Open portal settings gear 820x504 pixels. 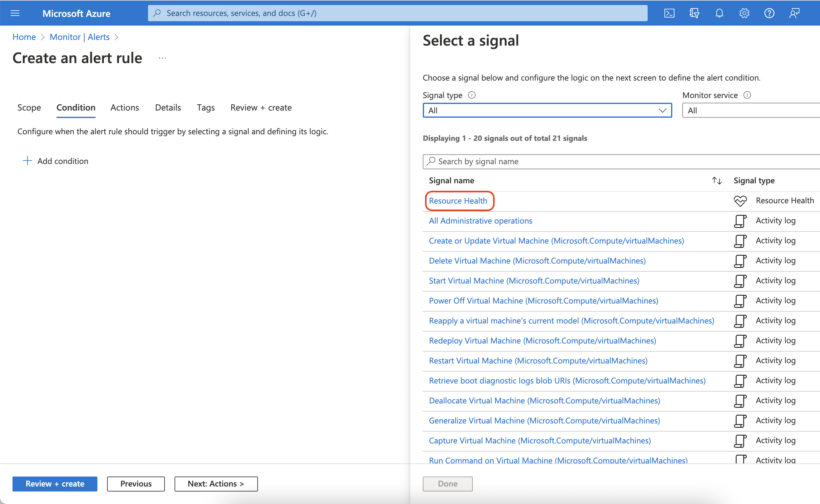click(x=744, y=13)
